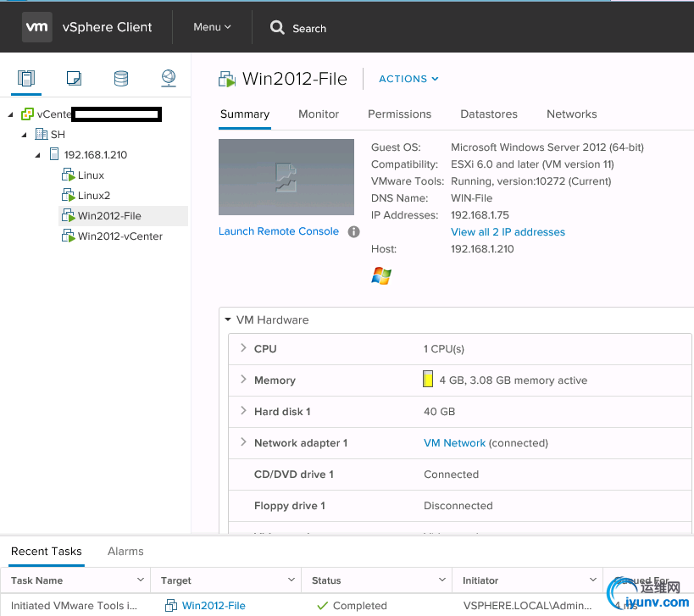This screenshot has height=616, width=694.
Task: Click the Win2012-File VM icon in tree
Action: pyautogui.click(x=68, y=215)
